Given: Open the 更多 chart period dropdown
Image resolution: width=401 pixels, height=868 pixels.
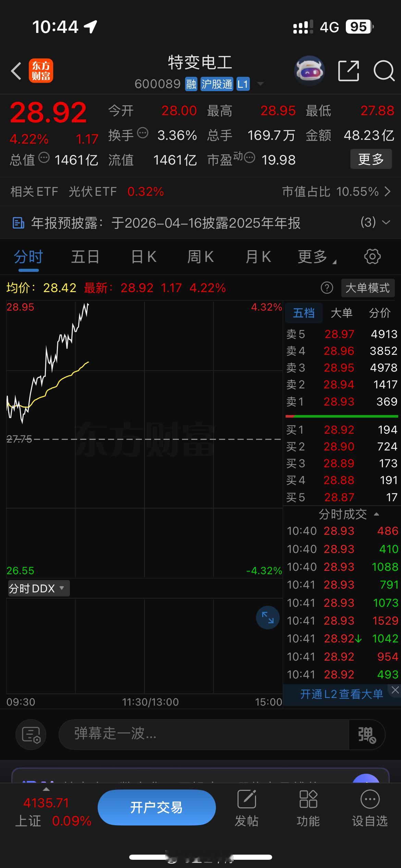Looking at the screenshot, I should click(317, 257).
